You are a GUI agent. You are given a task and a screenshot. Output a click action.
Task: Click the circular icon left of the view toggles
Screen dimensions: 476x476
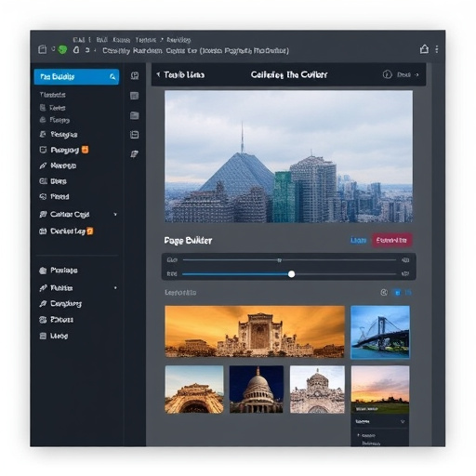click(x=384, y=292)
